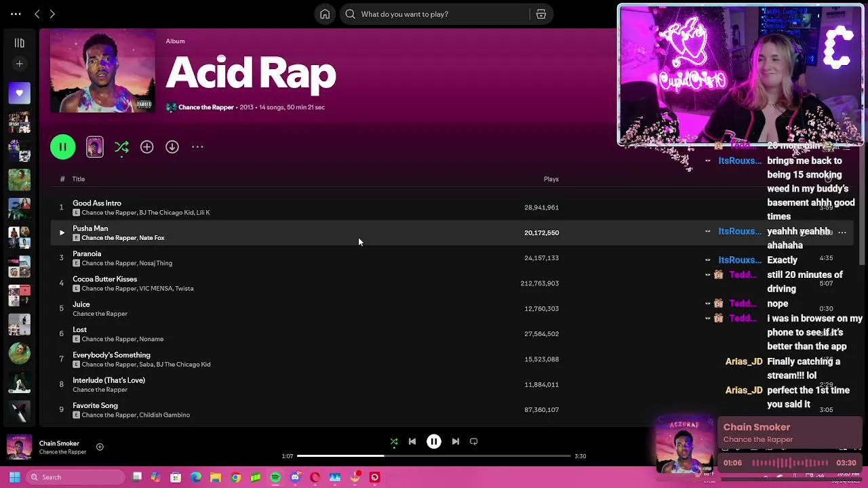Click the Acid Rap album cover art
868x488 pixels.
pos(102,72)
